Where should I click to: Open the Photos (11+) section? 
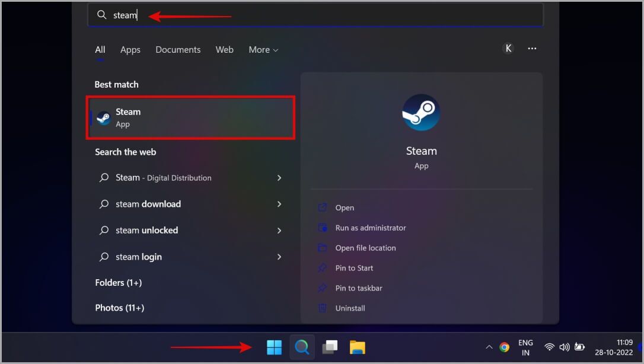[x=120, y=308]
